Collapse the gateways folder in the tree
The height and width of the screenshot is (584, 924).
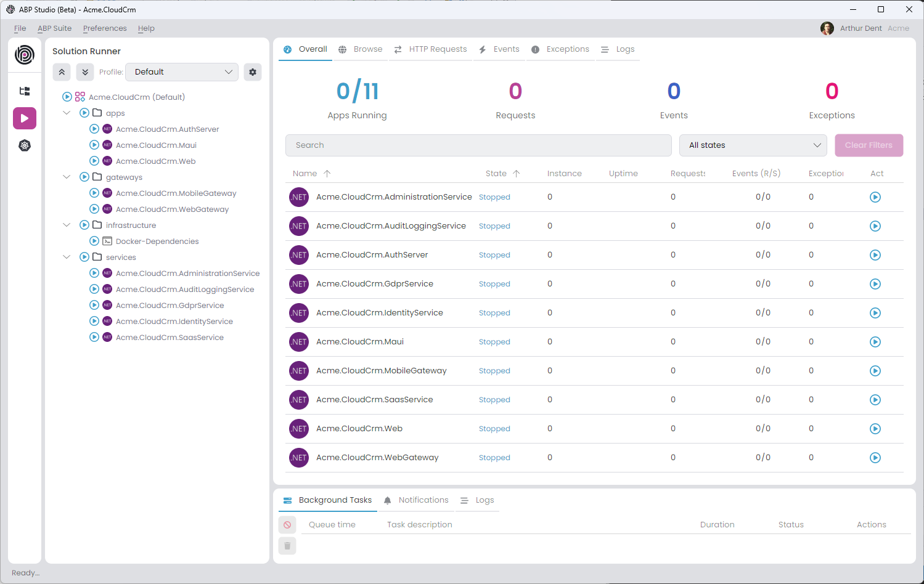tap(67, 177)
